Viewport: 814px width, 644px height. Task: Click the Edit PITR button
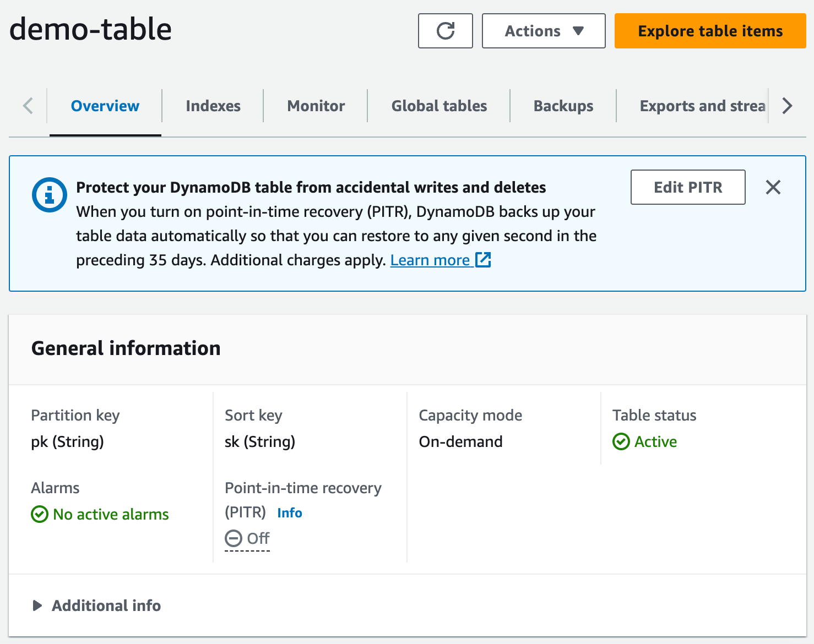pos(688,187)
